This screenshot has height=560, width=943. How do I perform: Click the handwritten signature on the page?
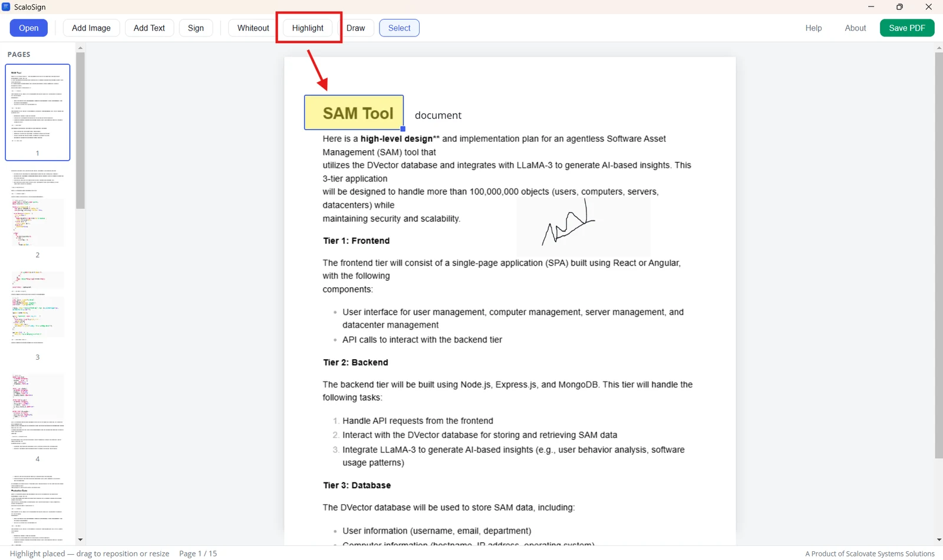click(x=568, y=223)
